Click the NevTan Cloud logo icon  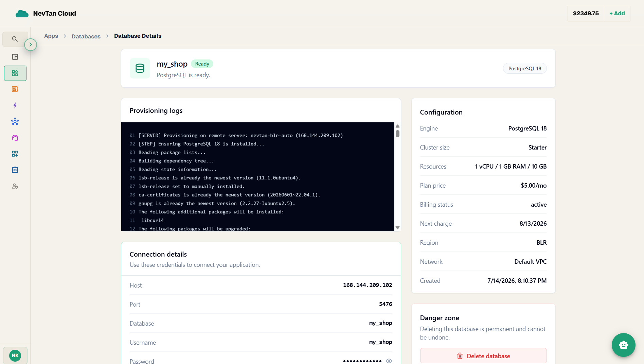(22, 14)
